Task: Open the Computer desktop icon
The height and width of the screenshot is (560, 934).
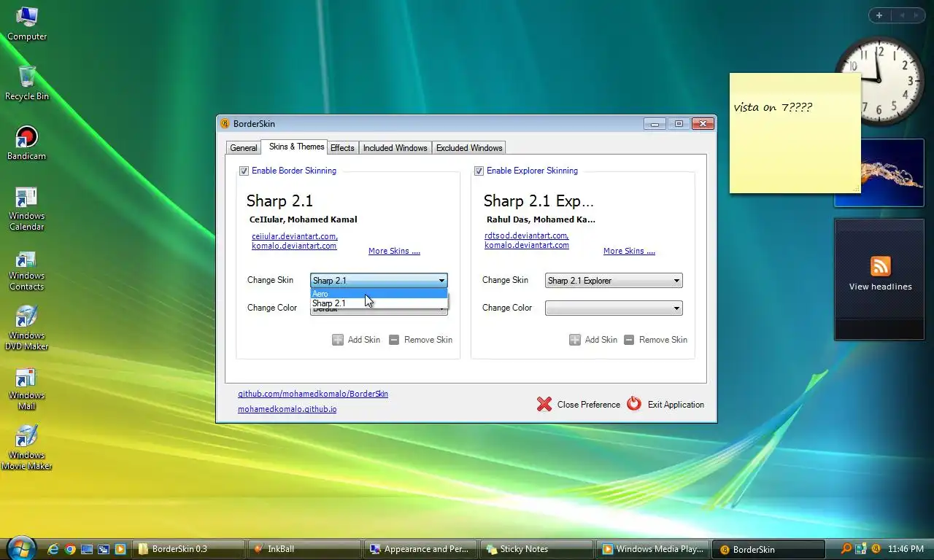Action: pyautogui.click(x=27, y=23)
